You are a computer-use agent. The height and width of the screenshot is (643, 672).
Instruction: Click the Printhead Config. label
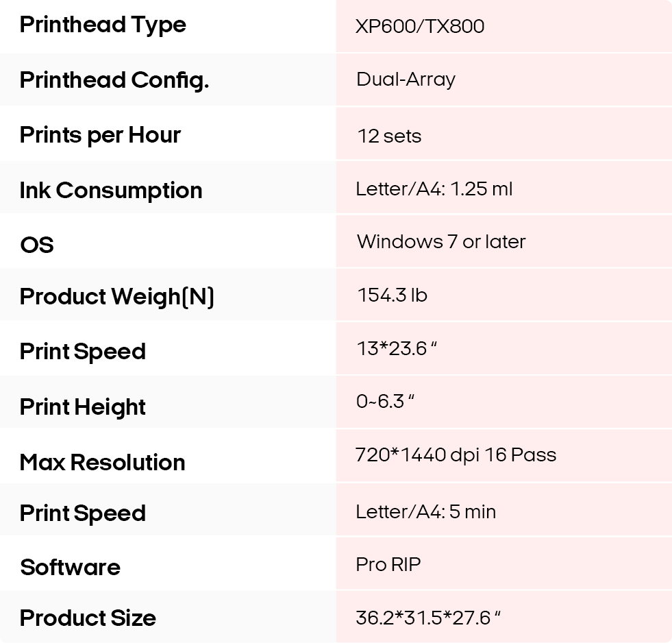tap(114, 80)
